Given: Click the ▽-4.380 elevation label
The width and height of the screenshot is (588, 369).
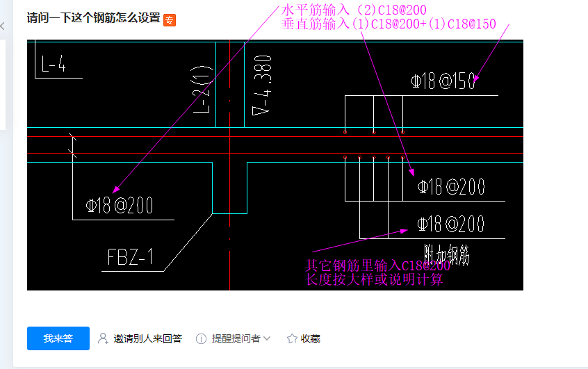Looking at the screenshot, I should click(x=262, y=85).
